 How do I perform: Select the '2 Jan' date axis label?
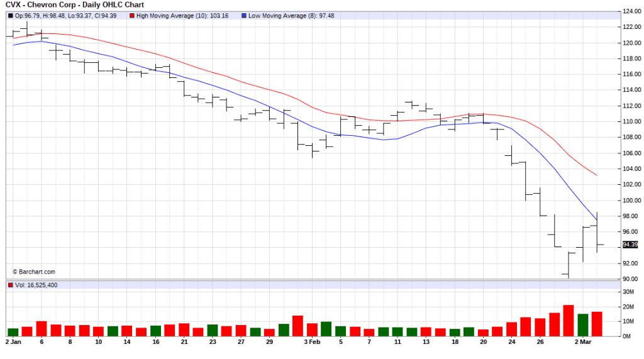tap(13, 342)
